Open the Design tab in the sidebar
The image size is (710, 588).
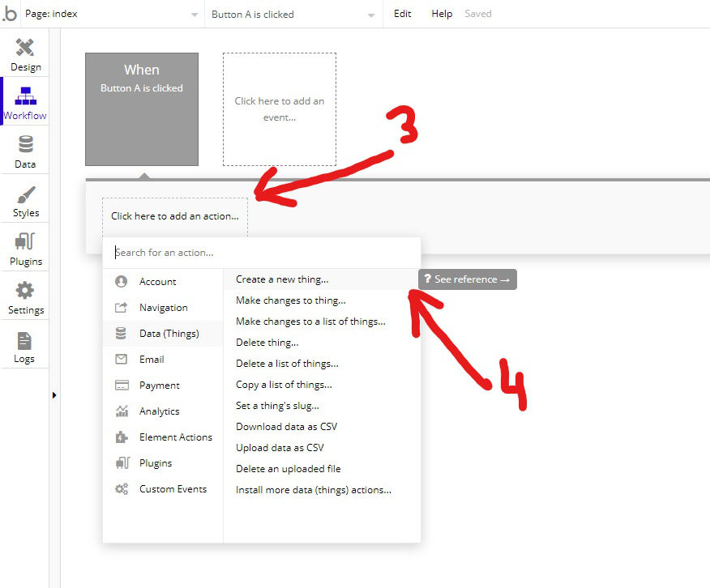pyautogui.click(x=25, y=53)
